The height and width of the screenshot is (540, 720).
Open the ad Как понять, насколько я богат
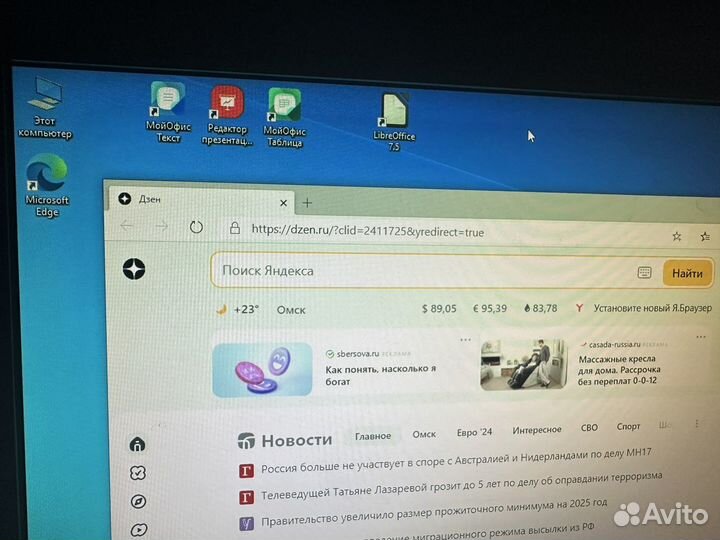tap(380, 375)
